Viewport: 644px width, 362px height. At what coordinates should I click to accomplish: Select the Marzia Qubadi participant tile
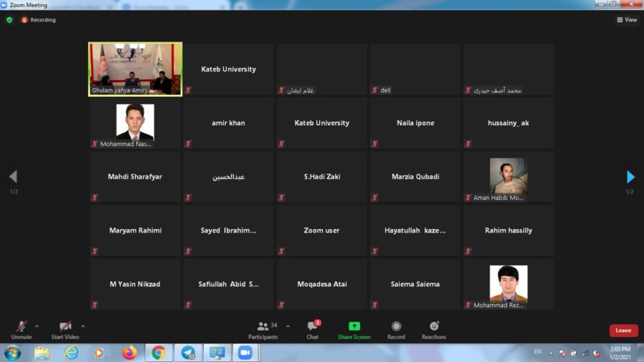click(415, 177)
